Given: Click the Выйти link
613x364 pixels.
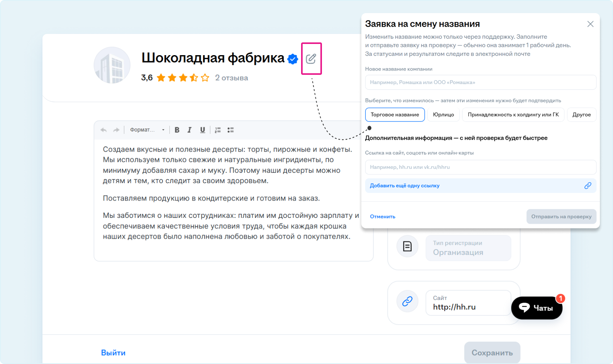Looking at the screenshot, I should [113, 352].
